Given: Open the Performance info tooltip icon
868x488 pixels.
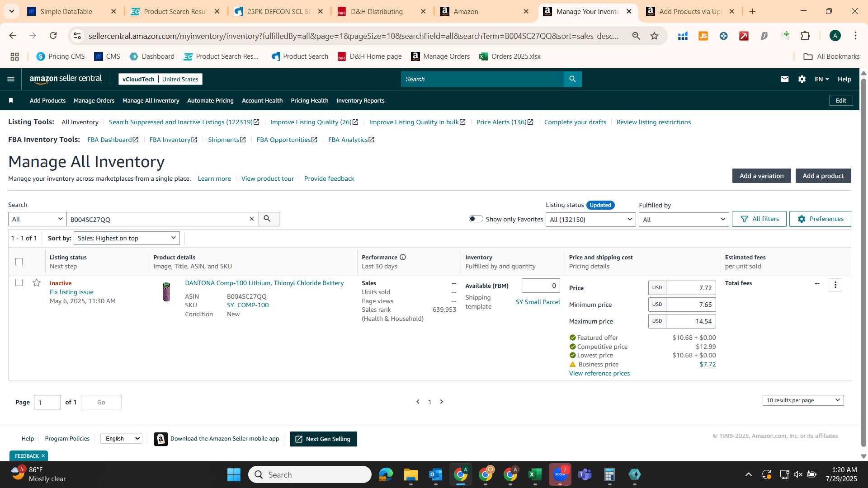Looking at the screenshot, I should tap(402, 257).
